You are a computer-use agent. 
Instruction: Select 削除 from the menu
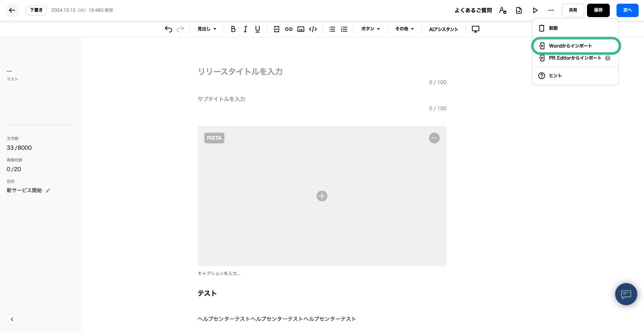pyautogui.click(x=575, y=28)
